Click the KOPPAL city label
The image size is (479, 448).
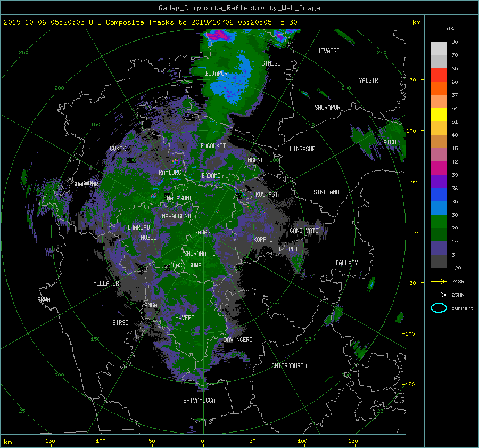263,239
